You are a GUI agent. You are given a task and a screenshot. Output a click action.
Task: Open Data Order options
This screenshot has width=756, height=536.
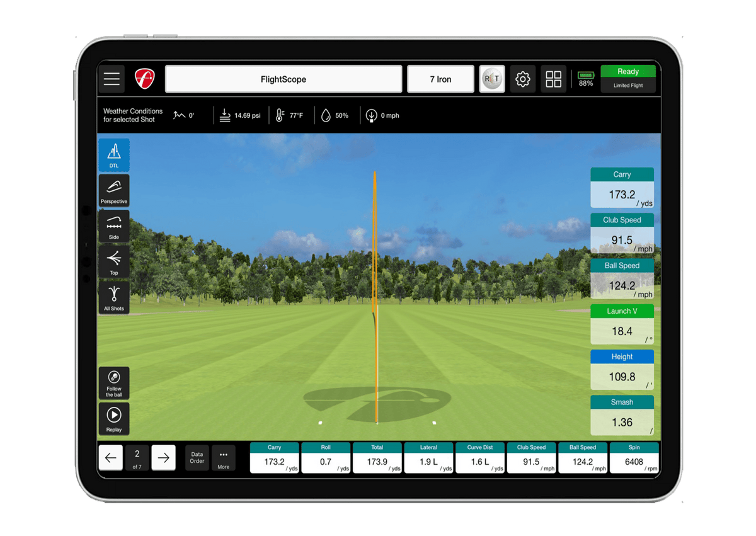[x=197, y=458]
